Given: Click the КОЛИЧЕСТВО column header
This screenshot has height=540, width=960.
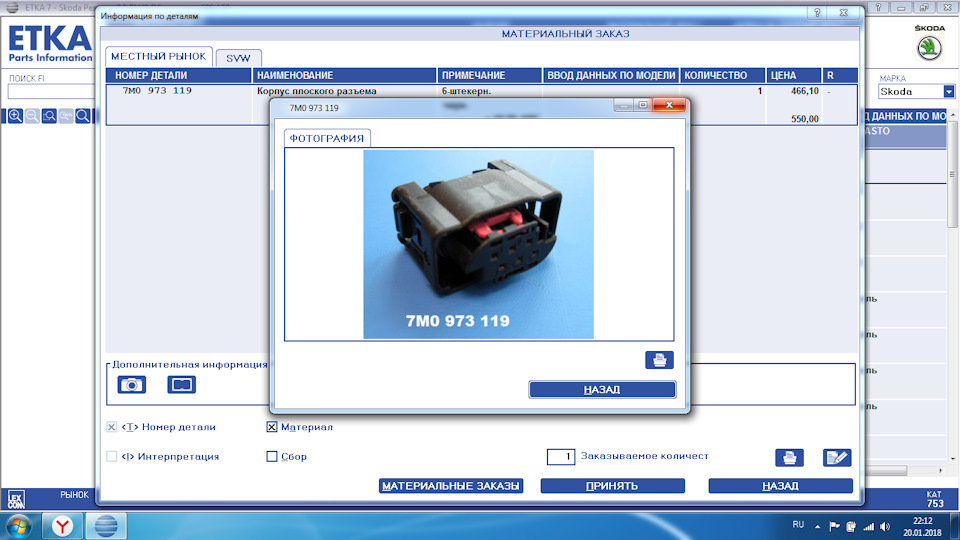Looking at the screenshot, I should tap(722, 75).
